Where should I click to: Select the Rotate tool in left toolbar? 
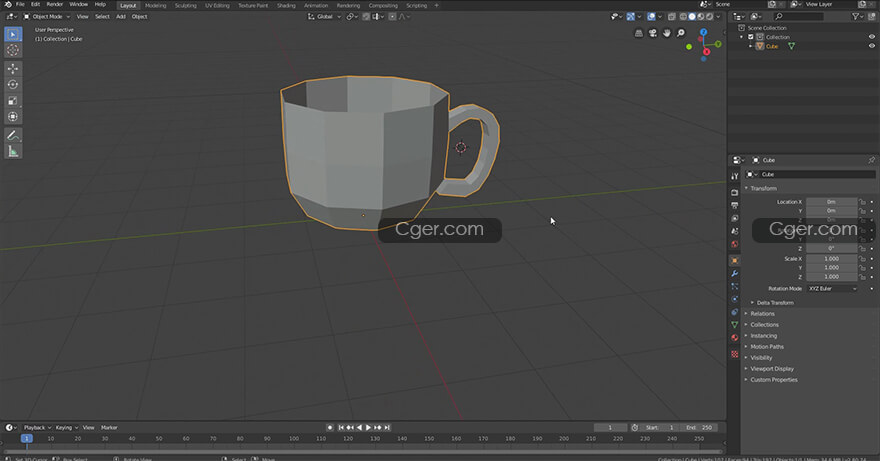[x=13, y=84]
